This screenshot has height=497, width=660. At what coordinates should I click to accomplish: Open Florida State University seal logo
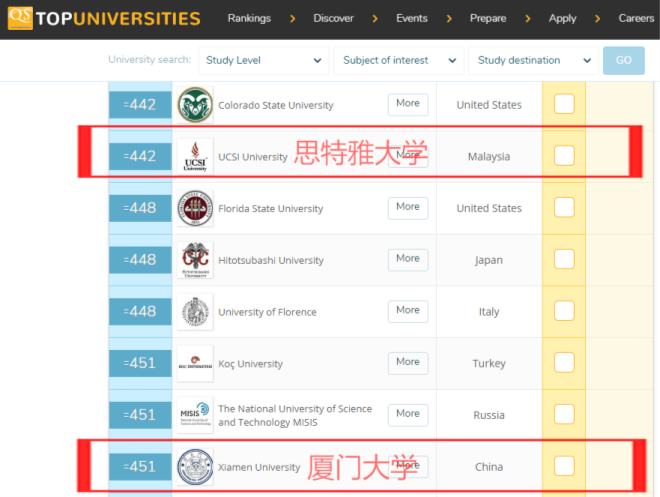click(195, 208)
